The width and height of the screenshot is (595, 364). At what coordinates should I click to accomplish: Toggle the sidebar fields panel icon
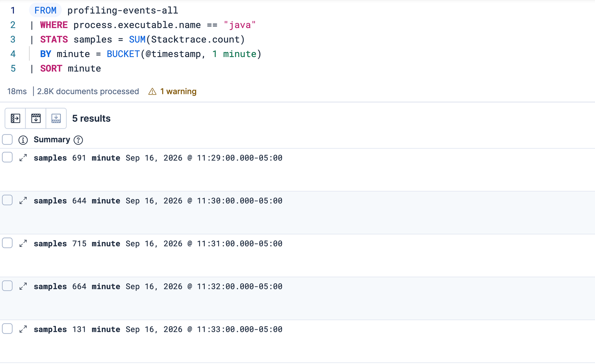click(15, 118)
